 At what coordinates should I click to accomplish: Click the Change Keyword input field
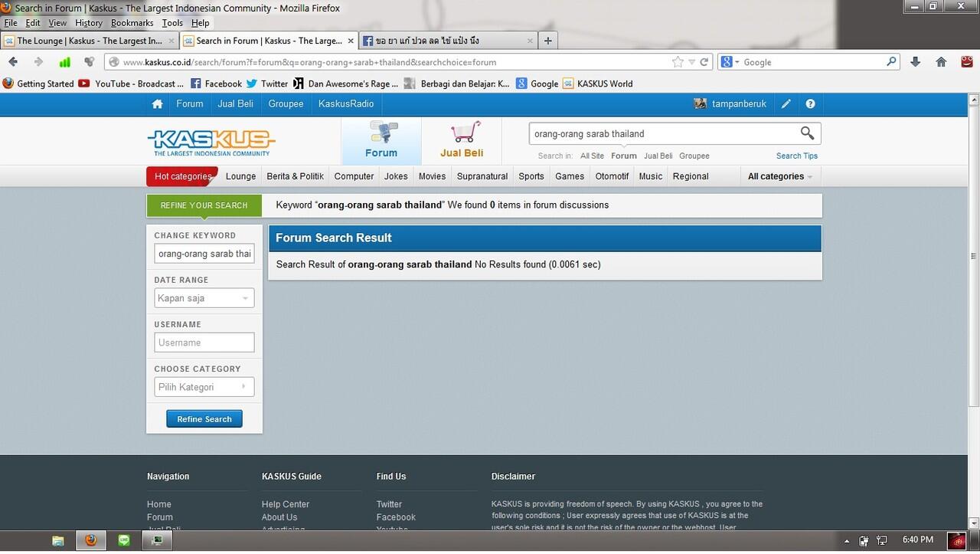pyautogui.click(x=204, y=254)
